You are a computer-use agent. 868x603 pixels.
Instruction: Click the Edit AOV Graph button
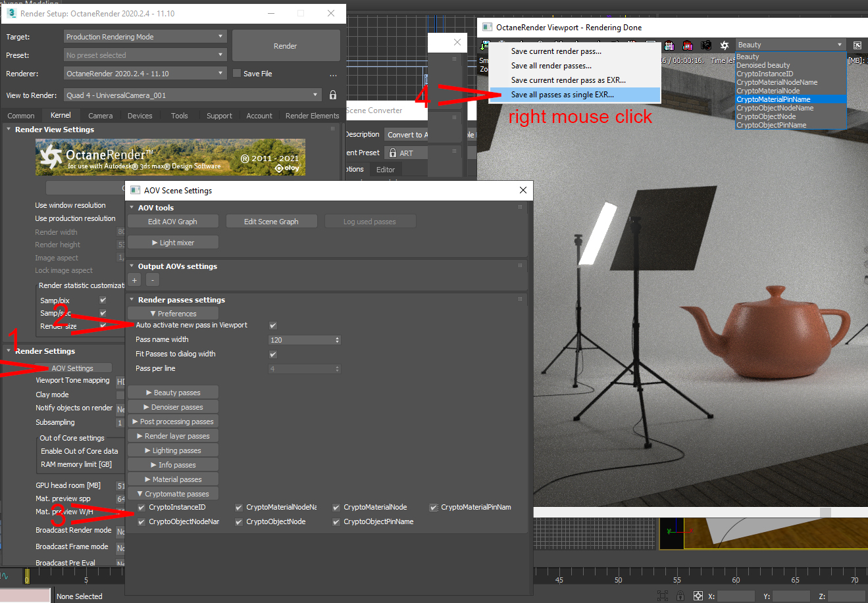click(x=172, y=222)
